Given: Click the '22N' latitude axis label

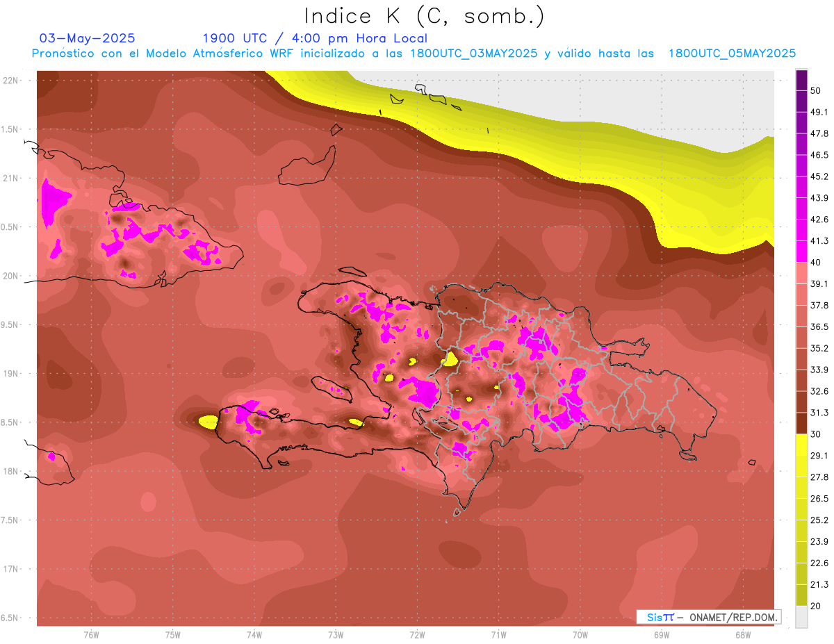Looking at the screenshot, I should click(x=10, y=80).
